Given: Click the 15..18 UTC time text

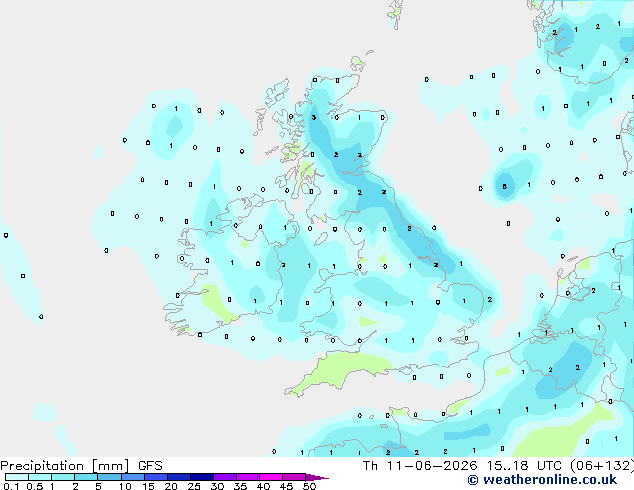Looking at the screenshot, I should pos(524,466).
